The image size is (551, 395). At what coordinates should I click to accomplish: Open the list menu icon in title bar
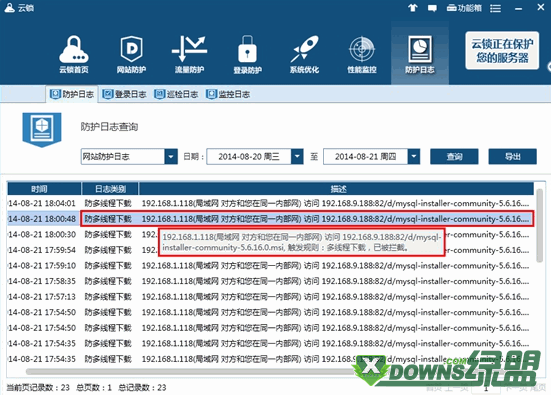pos(495,8)
